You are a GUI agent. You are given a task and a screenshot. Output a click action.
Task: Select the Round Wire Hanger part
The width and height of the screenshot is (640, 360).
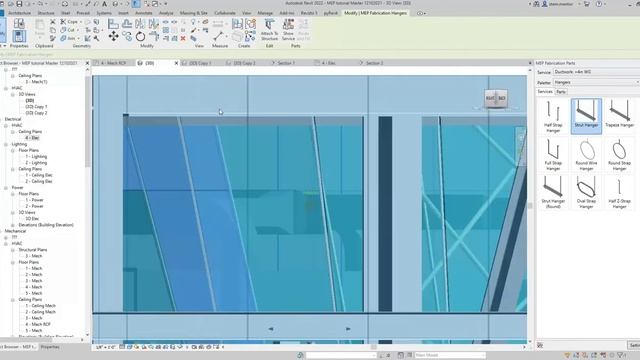click(586, 154)
